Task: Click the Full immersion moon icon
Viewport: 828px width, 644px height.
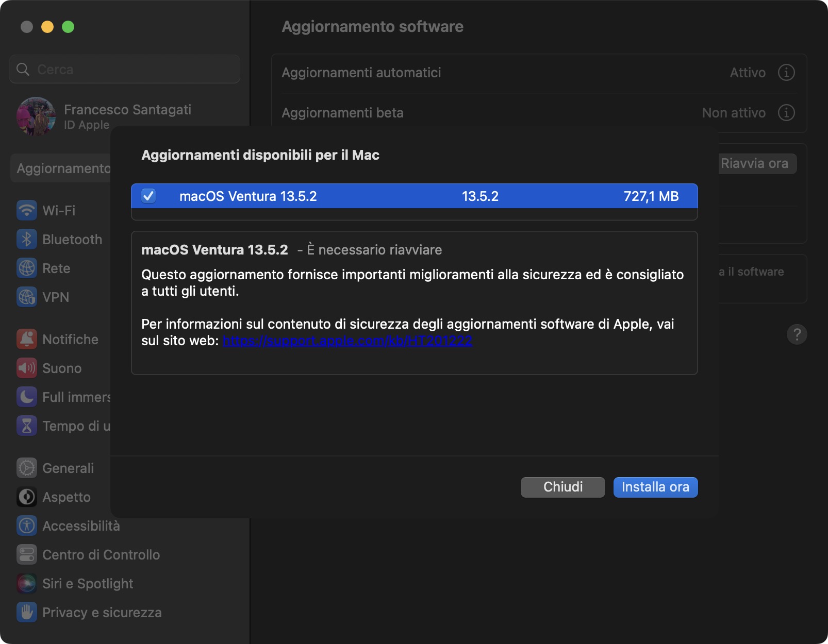Action: point(27,397)
